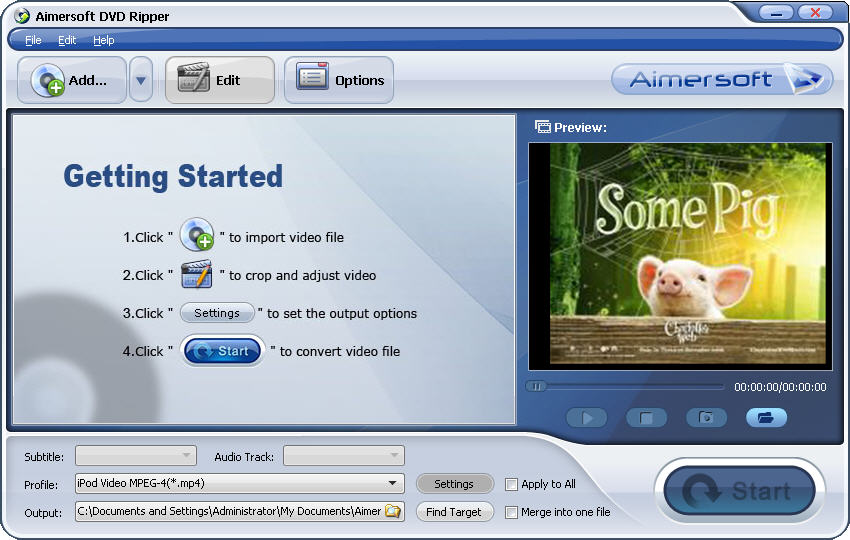Click the Aimersoft DVD Ripper title icon

tap(22, 16)
